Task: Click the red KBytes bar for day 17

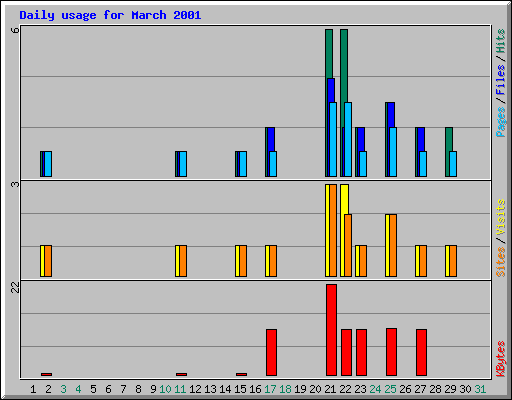Action: point(271,353)
